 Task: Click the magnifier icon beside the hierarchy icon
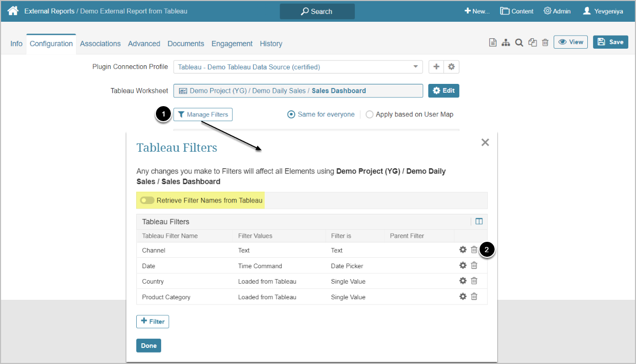tap(519, 42)
